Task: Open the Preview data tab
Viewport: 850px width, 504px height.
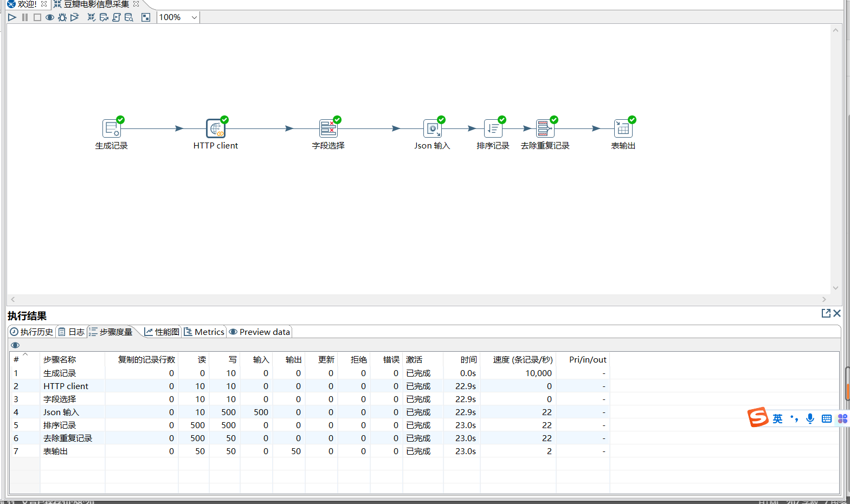Action: (259, 332)
